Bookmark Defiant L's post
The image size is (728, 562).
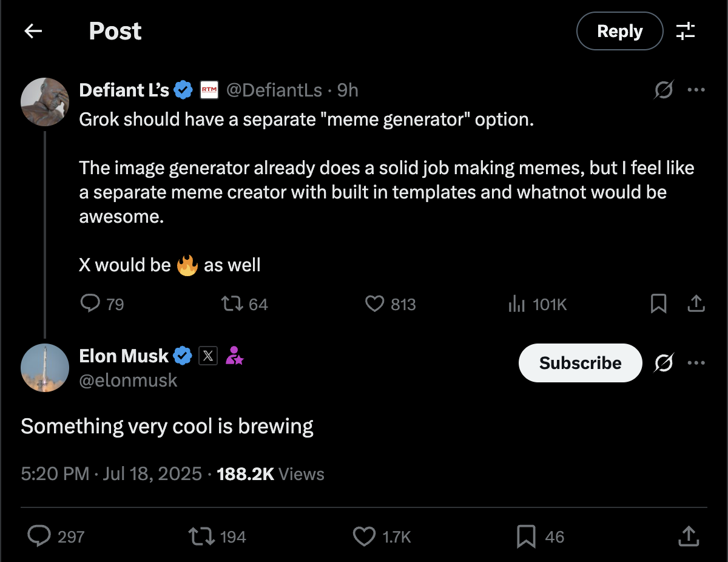pyautogui.click(x=658, y=303)
